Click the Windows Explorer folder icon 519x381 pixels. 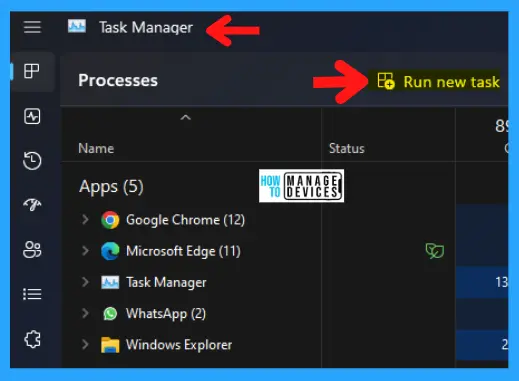(110, 345)
